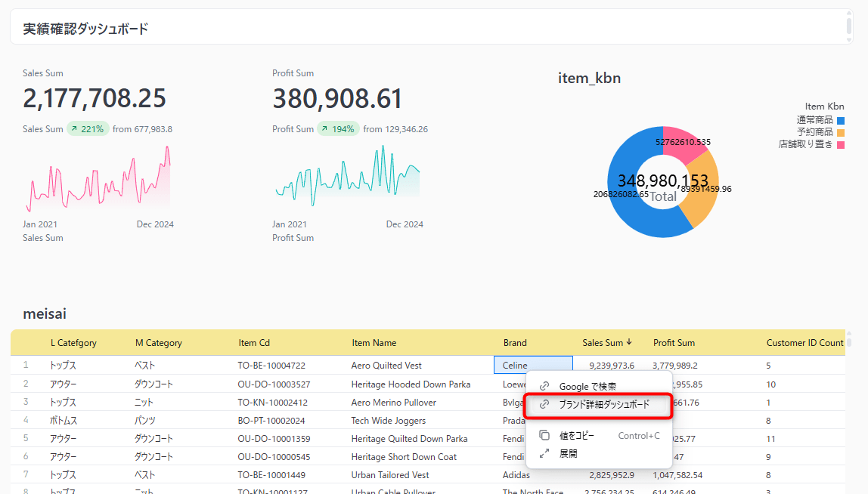Click the pink 店舗取り置き legend swatch
Image resolution: width=868 pixels, height=494 pixels.
pos(840,145)
